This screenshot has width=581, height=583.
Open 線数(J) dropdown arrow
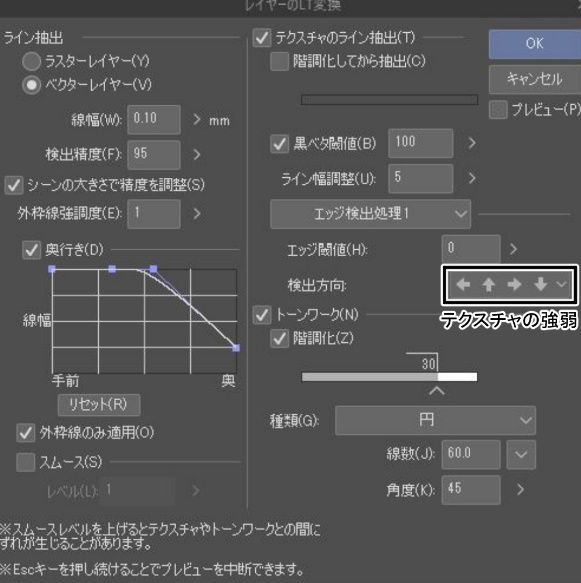click(x=521, y=454)
